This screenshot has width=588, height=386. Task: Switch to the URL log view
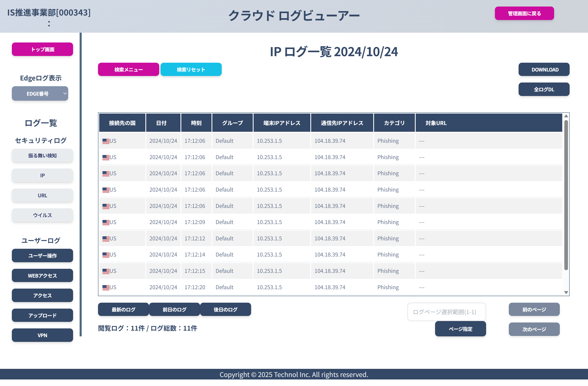pyautogui.click(x=42, y=195)
